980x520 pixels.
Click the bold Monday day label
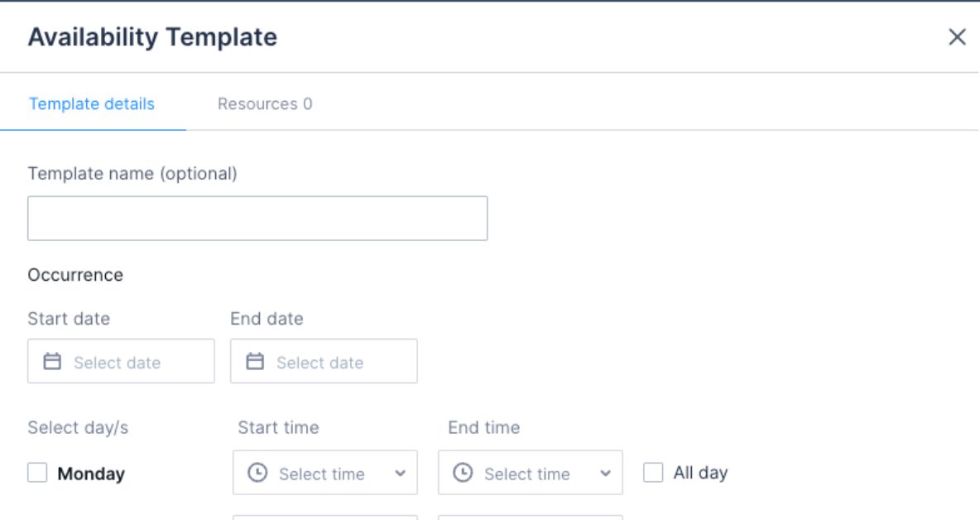91,474
